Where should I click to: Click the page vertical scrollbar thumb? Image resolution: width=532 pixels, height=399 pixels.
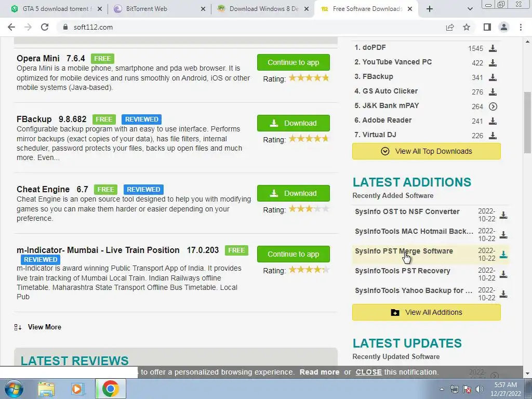[x=527, y=122]
